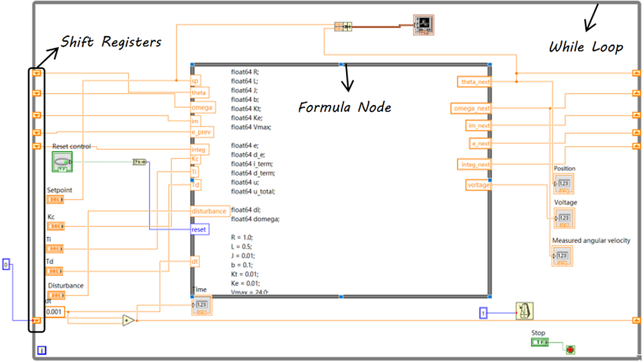Click the text line 'float64 Vmax;'
The width and height of the screenshot is (644, 362).
coord(251,127)
